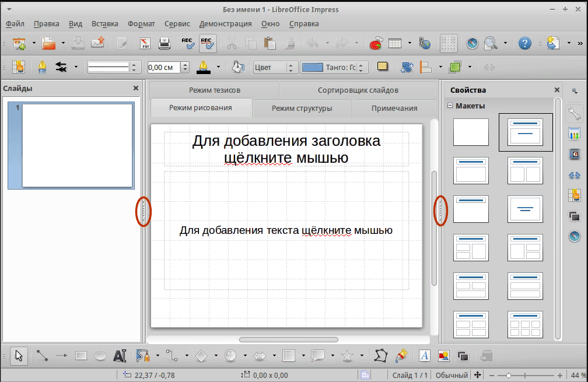This screenshot has height=382, width=588.
Task: Select slide 1 thumbnail
Action: (77, 145)
